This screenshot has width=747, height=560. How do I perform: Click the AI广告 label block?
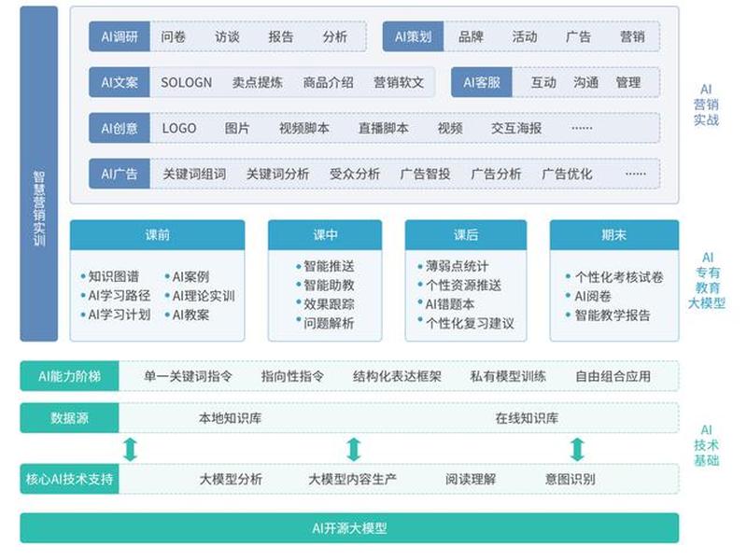[x=120, y=174]
